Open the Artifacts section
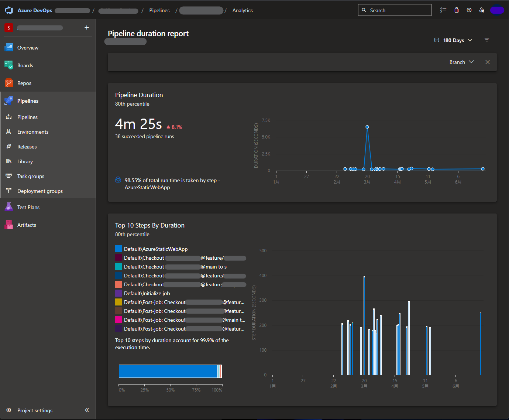Image resolution: width=509 pixels, height=420 pixels. pos(26,225)
